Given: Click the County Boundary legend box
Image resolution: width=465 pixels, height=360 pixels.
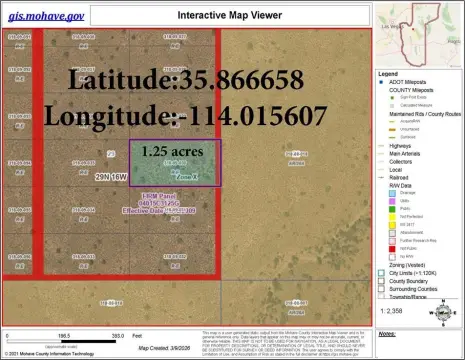Looking at the screenshot, I should pyautogui.click(x=381, y=281).
